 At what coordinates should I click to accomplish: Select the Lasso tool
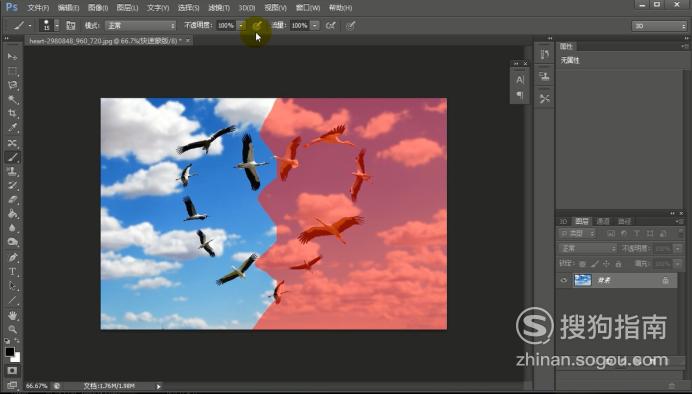[x=12, y=85]
